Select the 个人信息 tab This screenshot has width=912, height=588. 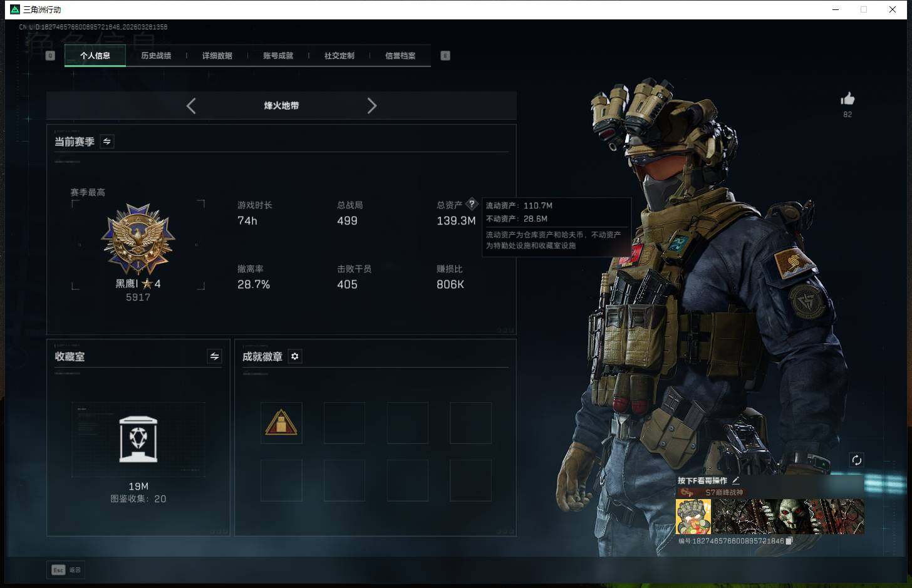95,56
